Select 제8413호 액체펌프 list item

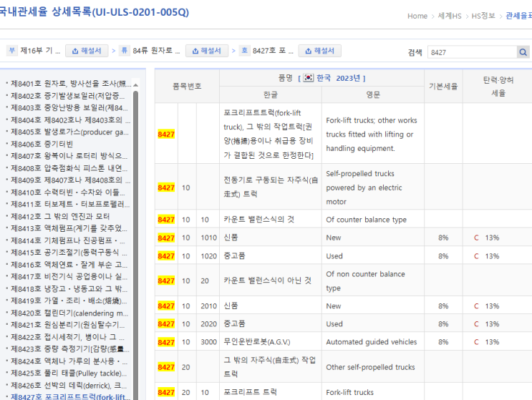pyautogui.click(x=69, y=228)
